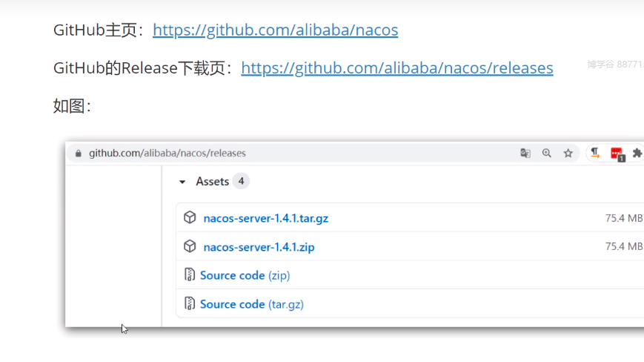The width and height of the screenshot is (644, 362).
Task: Click the zip file icon beside Source code (zip)
Action: (x=189, y=274)
